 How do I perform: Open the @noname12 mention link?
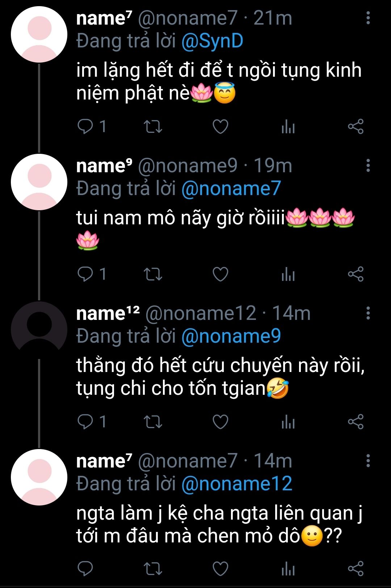(x=236, y=484)
